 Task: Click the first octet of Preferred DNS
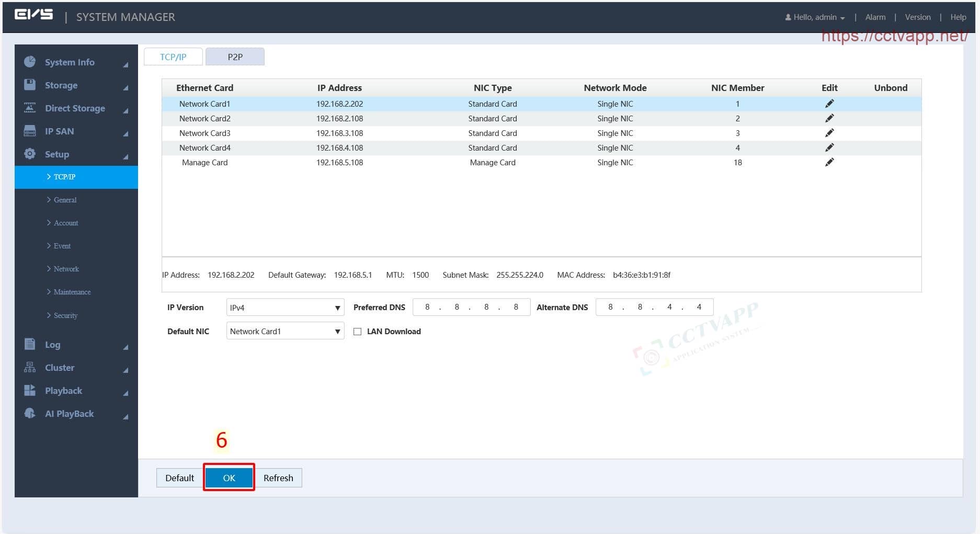coord(427,307)
